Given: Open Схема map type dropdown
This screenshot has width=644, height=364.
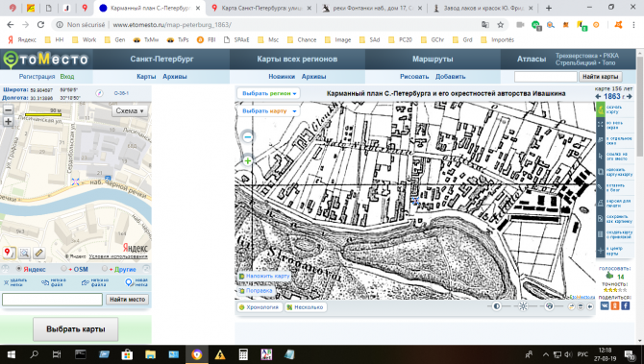Looking at the screenshot, I should (130, 110).
